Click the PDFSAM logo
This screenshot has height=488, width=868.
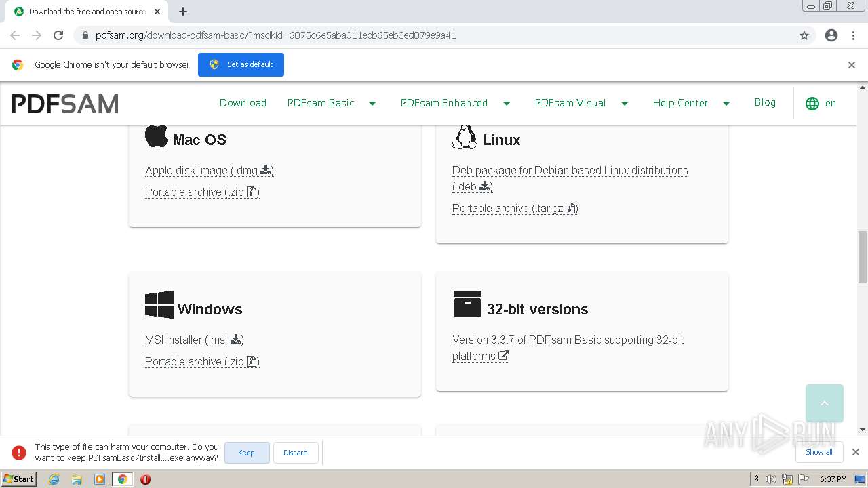pos(65,104)
